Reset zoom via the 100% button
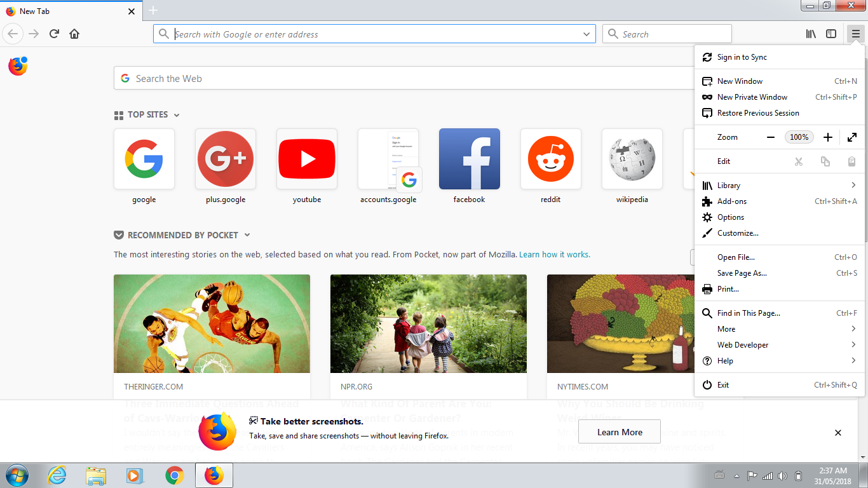The image size is (868, 488). click(x=799, y=137)
